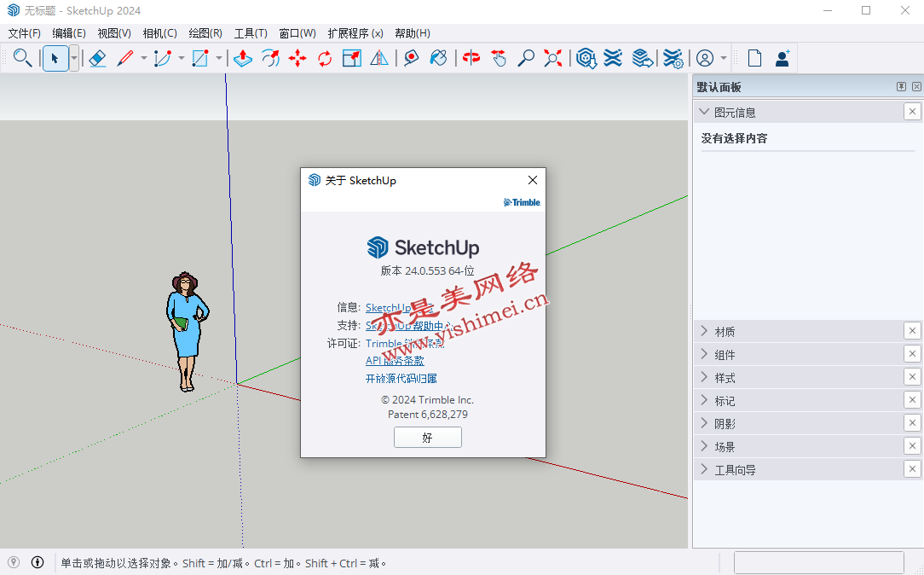Viewport: 924px width, 575px height.
Task: Select the Rectangle shape tool
Action: tap(199, 58)
